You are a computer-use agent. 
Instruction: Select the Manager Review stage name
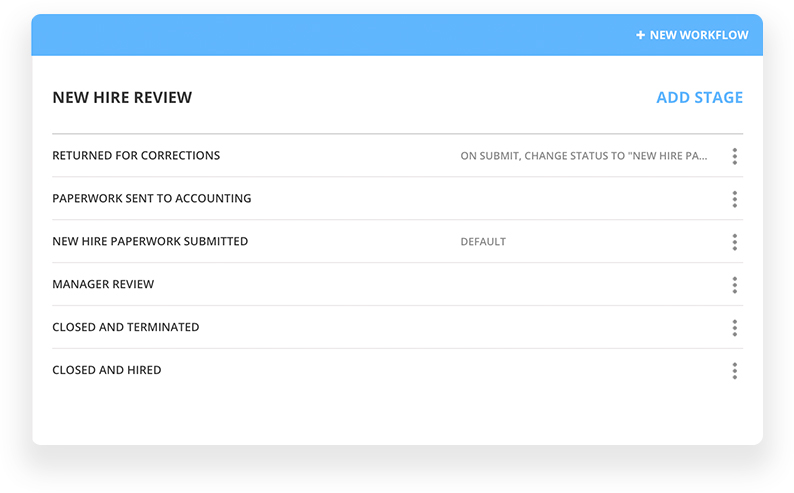coord(103,284)
